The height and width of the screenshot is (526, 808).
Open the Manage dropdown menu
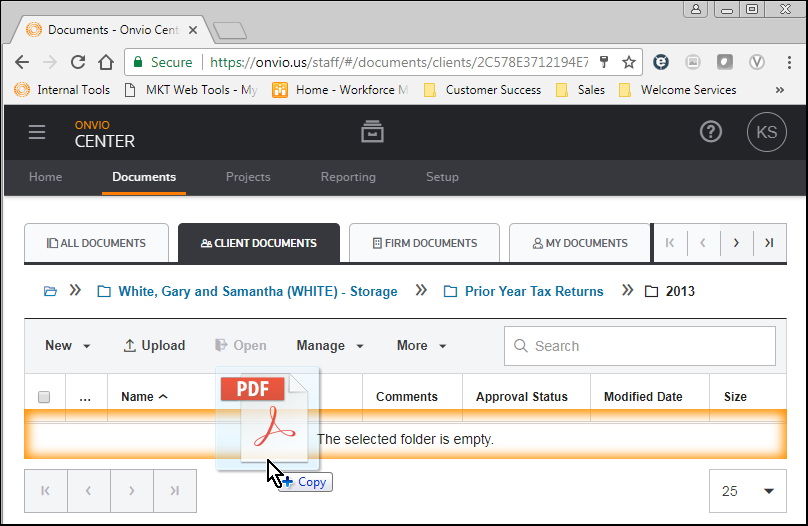tap(330, 346)
